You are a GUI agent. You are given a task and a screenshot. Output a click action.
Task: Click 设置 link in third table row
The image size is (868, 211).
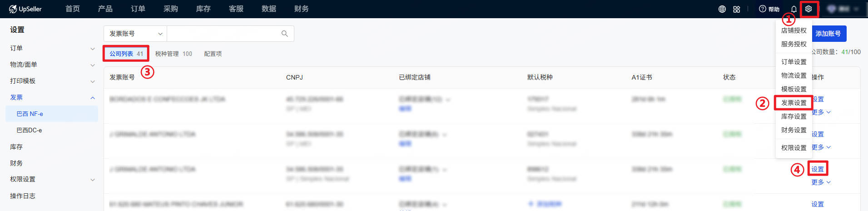(x=818, y=169)
